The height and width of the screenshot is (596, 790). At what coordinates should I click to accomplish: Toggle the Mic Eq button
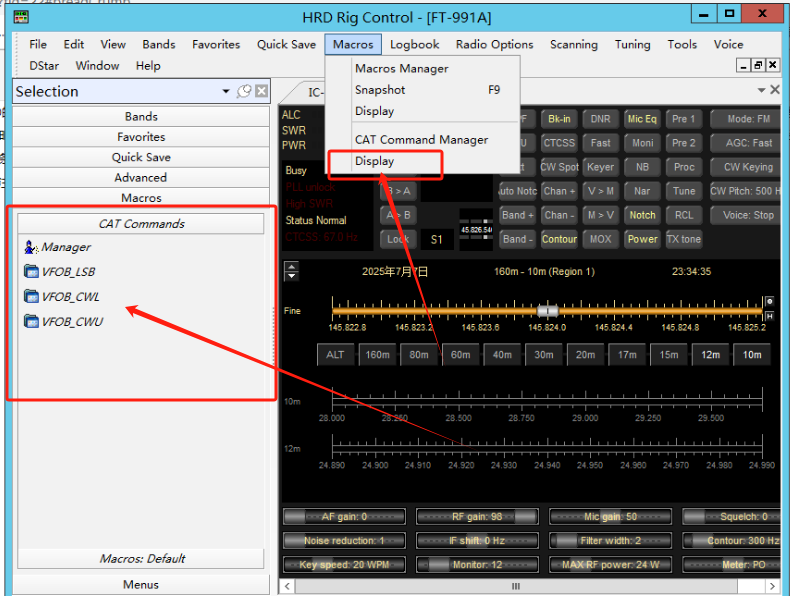(642, 119)
